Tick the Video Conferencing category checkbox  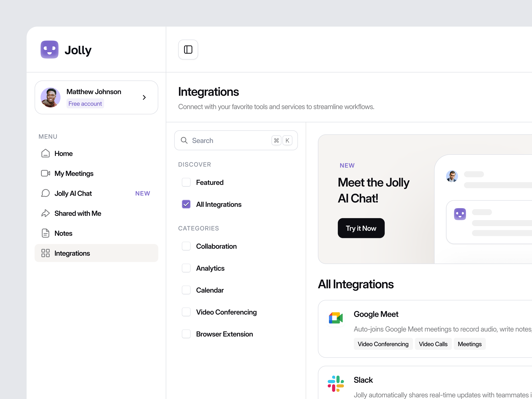[186, 312]
